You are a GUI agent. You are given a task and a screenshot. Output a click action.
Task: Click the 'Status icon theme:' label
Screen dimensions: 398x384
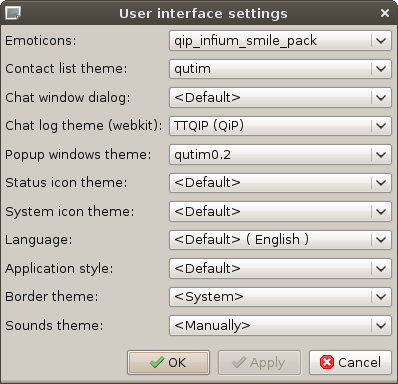[x=66, y=183]
